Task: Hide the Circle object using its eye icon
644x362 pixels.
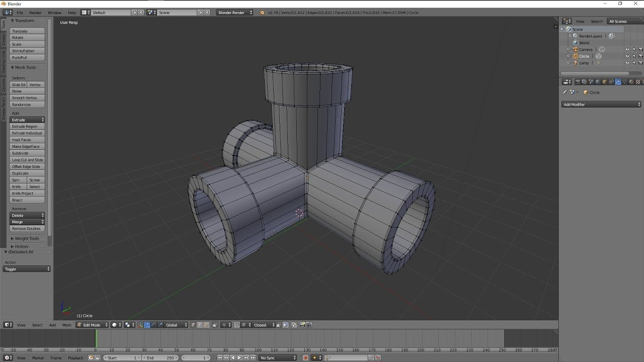Action: [x=627, y=56]
